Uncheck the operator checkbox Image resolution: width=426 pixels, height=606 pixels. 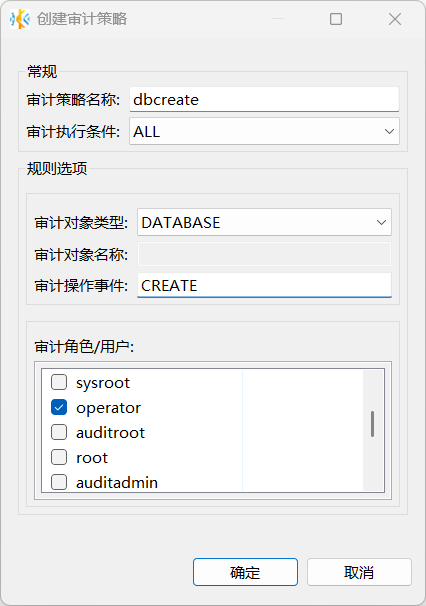[59, 407]
